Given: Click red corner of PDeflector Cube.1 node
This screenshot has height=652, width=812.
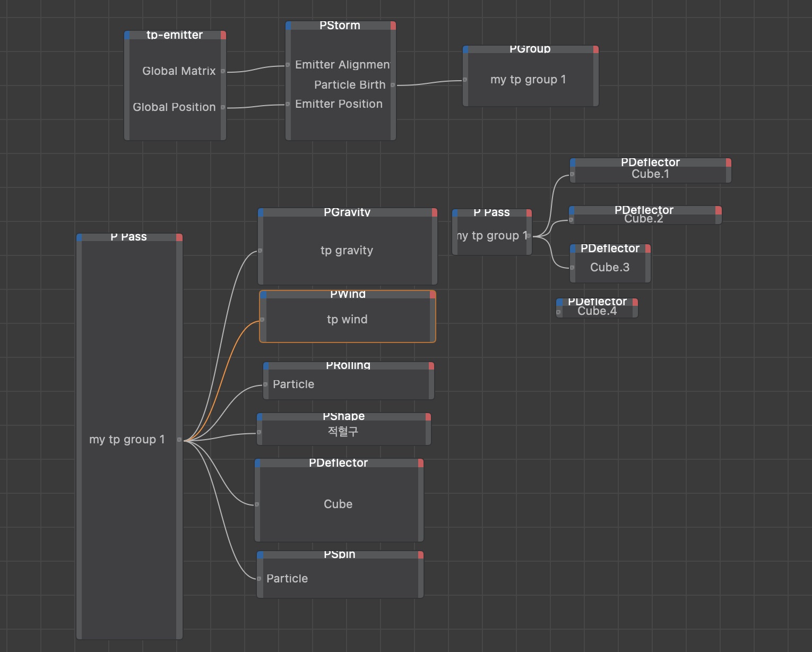Looking at the screenshot, I should (729, 162).
